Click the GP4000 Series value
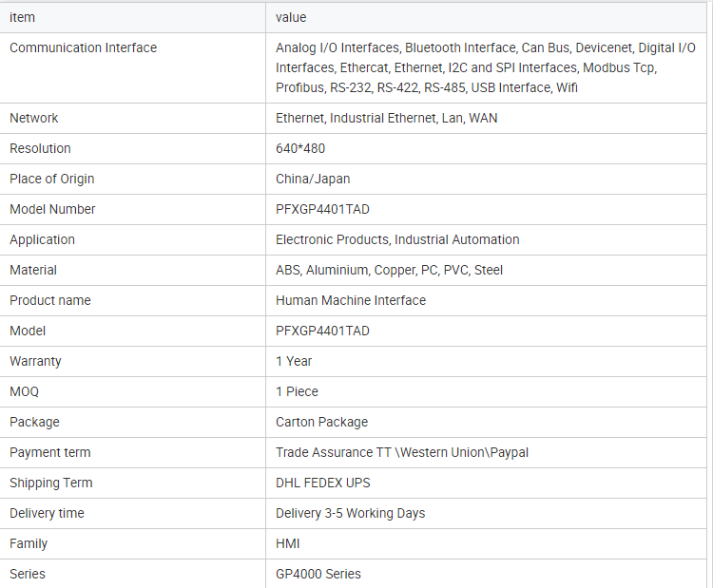Viewport: 713px width, 588px height. click(x=318, y=574)
